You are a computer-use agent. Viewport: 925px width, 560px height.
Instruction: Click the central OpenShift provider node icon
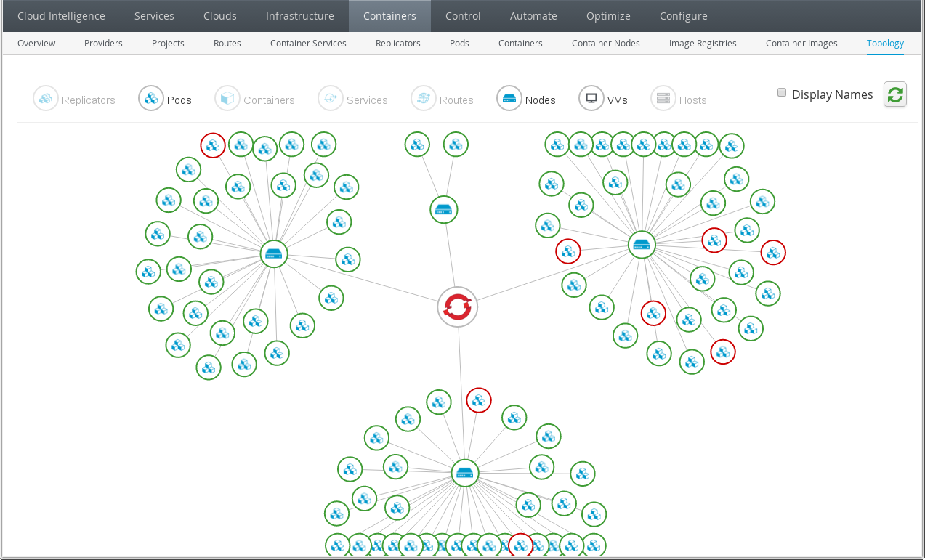coord(458,307)
